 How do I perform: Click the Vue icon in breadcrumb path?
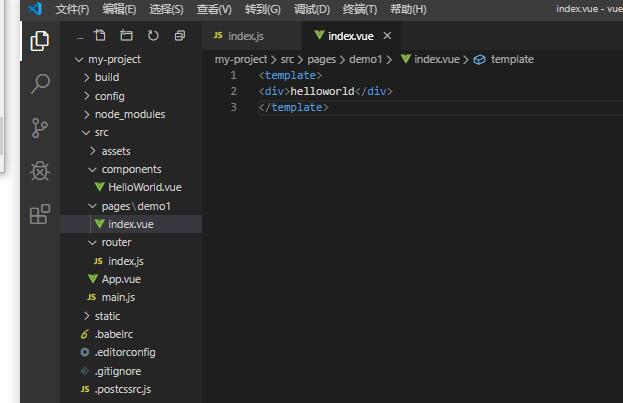(405, 59)
